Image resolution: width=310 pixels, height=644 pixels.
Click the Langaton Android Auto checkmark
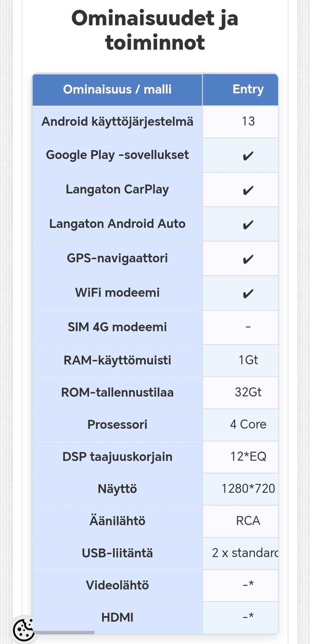point(248,225)
